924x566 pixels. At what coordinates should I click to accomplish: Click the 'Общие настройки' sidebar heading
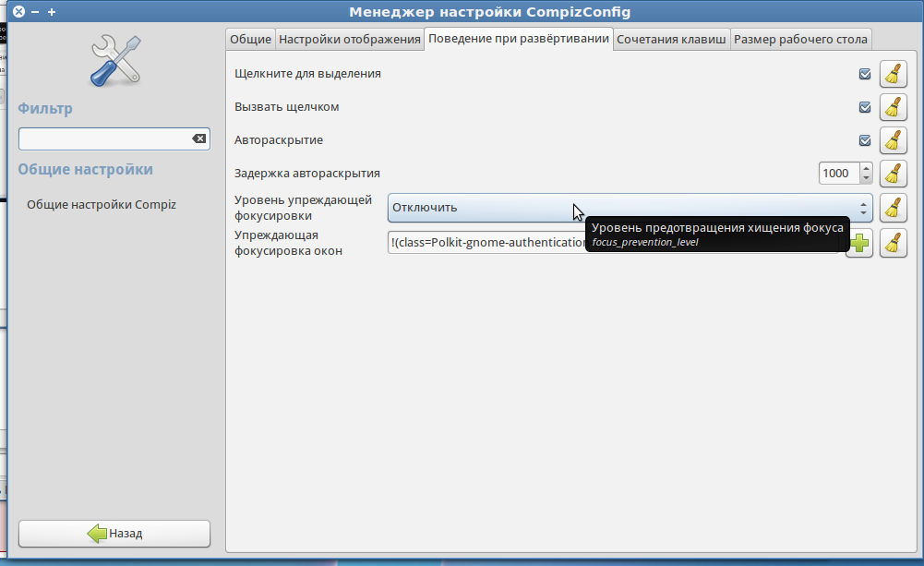click(86, 169)
